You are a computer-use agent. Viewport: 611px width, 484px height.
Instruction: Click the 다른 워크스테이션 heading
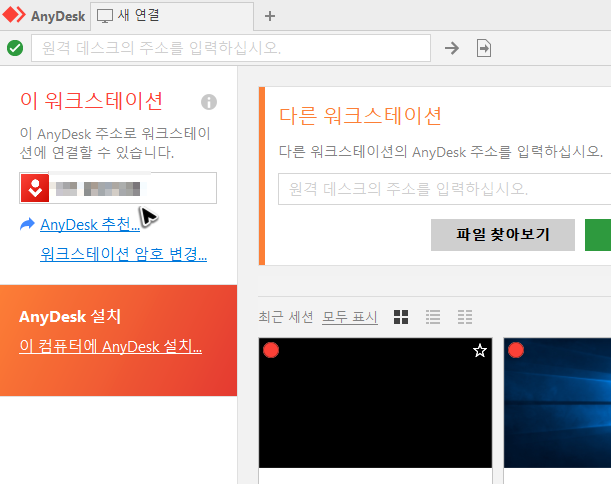pos(360,116)
